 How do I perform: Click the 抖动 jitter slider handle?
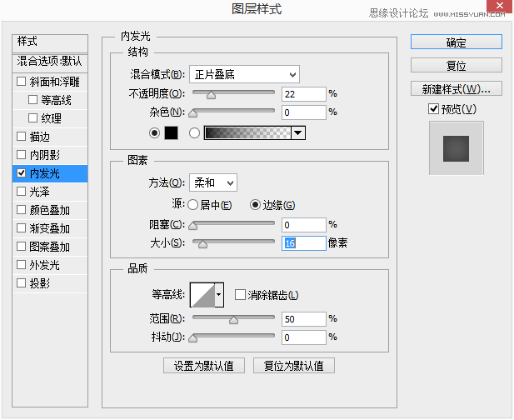click(x=193, y=338)
